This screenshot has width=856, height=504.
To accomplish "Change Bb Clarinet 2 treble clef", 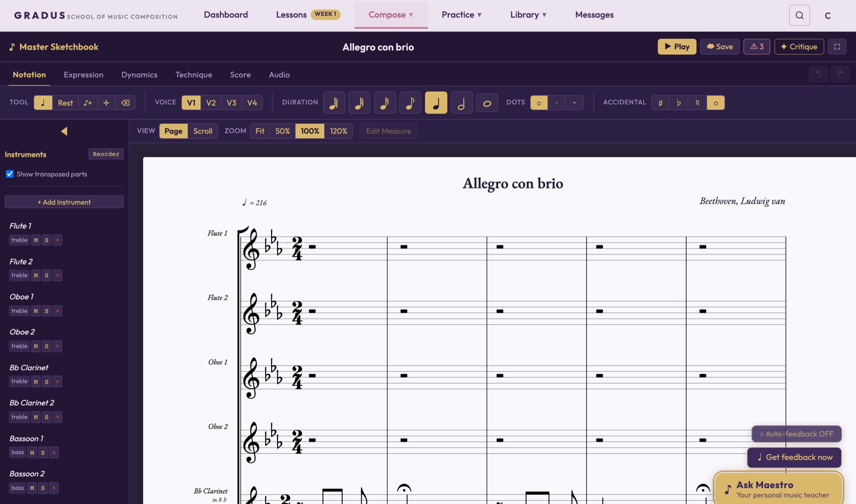I will [19, 417].
